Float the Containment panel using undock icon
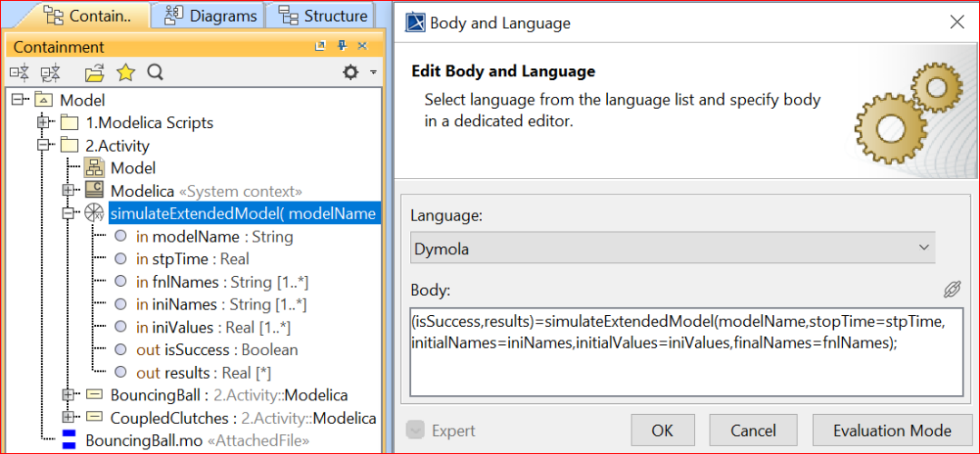Viewport: 980px width, 454px height. click(320, 46)
